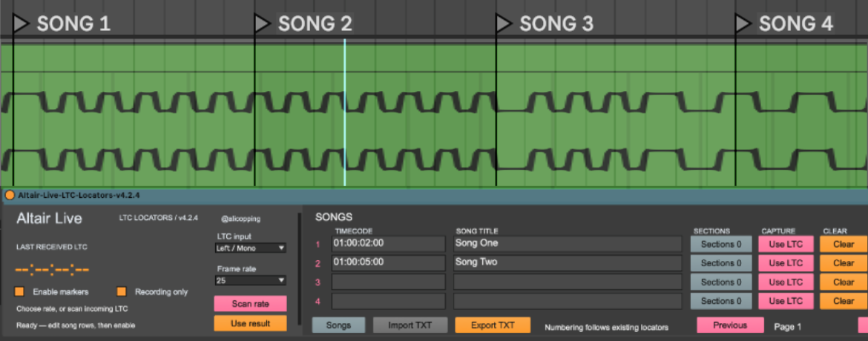
Task: Jump to the SONG 3 locator marker
Action: pos(503,23)
